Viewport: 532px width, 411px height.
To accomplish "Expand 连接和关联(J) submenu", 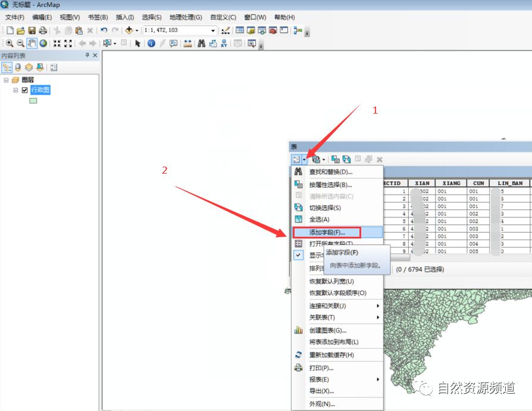I will pos(337,306).
